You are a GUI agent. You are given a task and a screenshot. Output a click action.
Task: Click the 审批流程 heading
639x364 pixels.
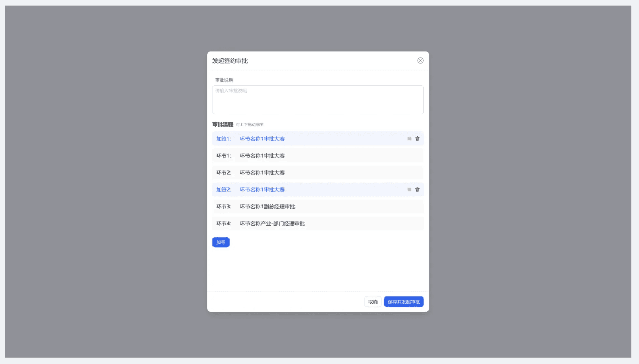click(x=223, y=124)
